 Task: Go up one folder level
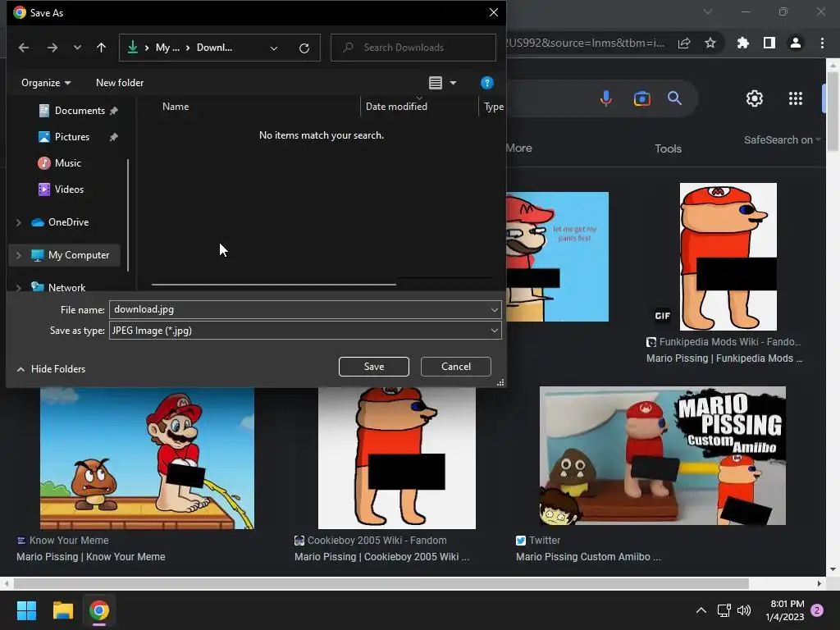101,48
